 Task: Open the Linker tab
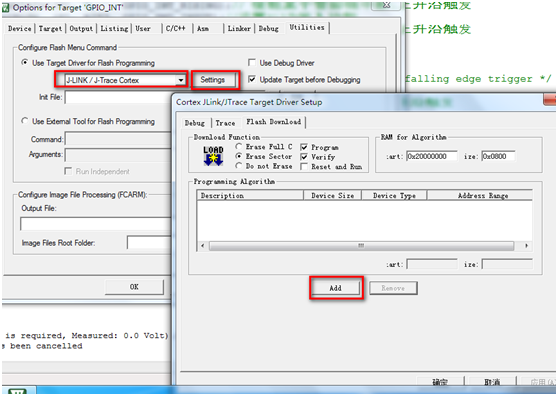coord(239,28)
